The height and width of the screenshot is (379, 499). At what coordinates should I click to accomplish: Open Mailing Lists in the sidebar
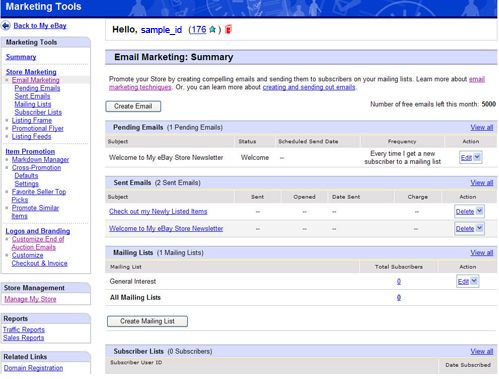tap(33, 104)
